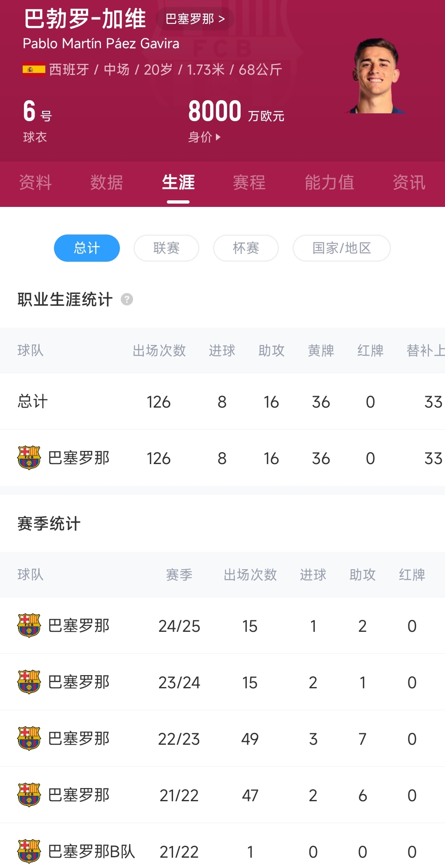Open the 能力值 tab
This screenshot has height=868, width=445.
(329, 183)
